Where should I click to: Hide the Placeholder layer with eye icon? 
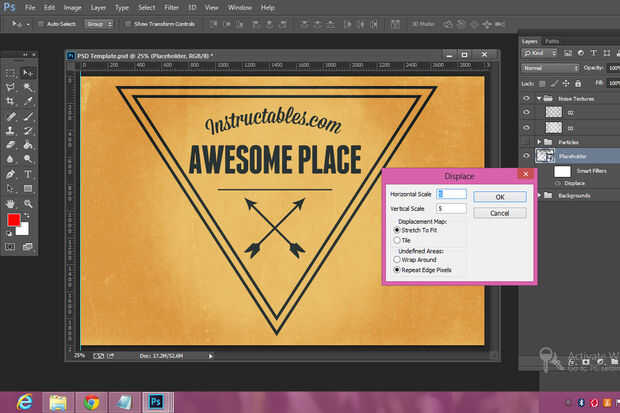pos(526,156)
